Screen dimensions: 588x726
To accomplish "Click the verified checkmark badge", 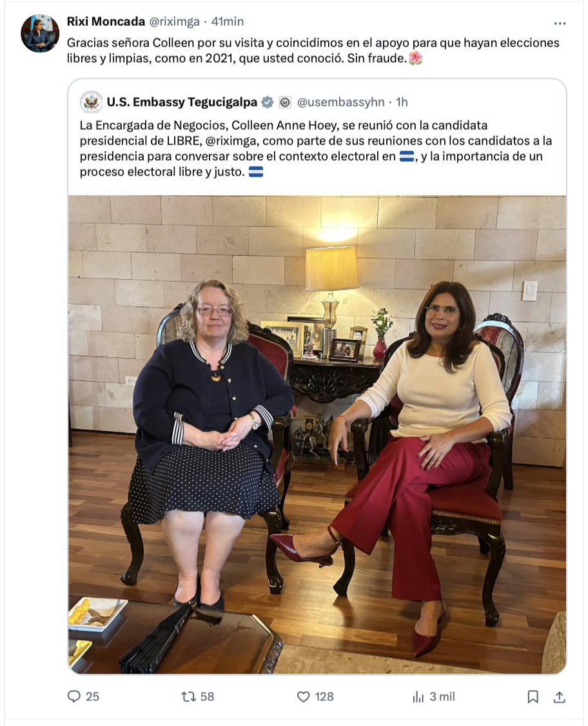I will coord(268,103).
